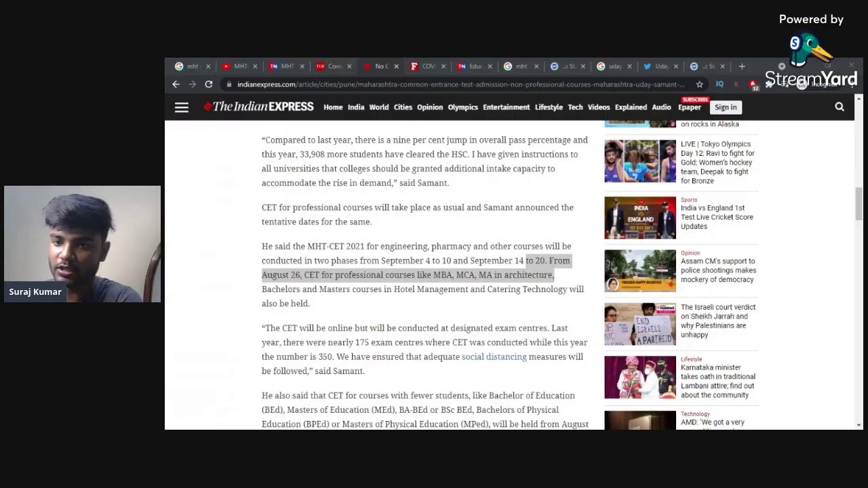Open India vs England Live Cricket Score
868x488 pixels.
(717, 217)
